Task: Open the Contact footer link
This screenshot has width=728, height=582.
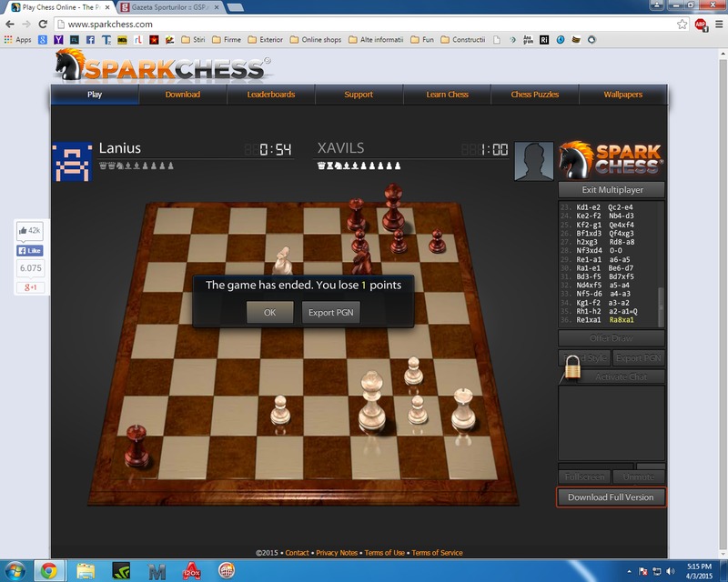Action: click(298, 553)
